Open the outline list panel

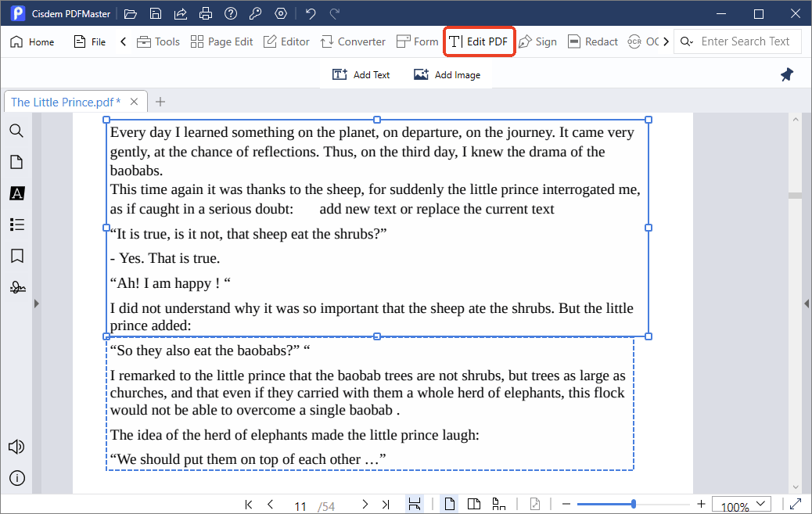16,225
